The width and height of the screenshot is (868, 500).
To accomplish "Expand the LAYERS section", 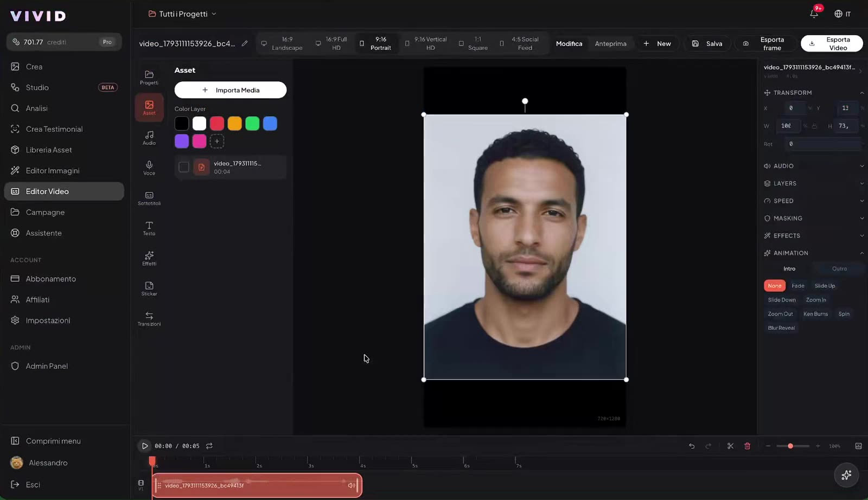I will coord(813,183).
